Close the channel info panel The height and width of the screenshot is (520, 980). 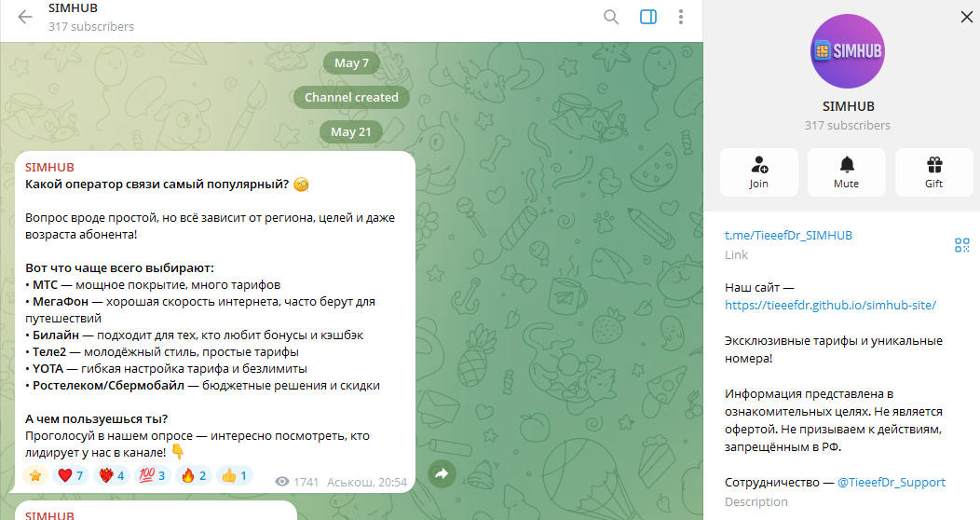(966, 17)
